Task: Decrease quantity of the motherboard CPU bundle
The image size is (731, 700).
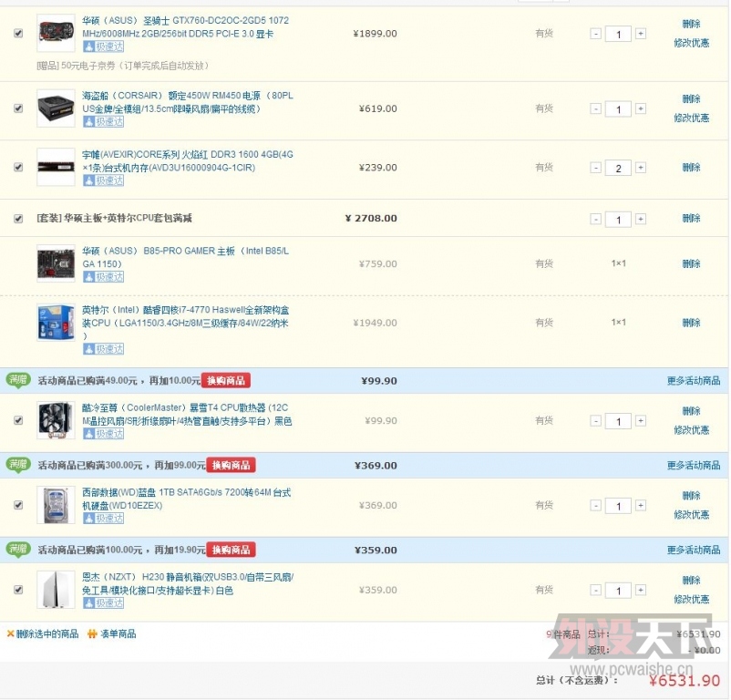Action: (595, 219)
